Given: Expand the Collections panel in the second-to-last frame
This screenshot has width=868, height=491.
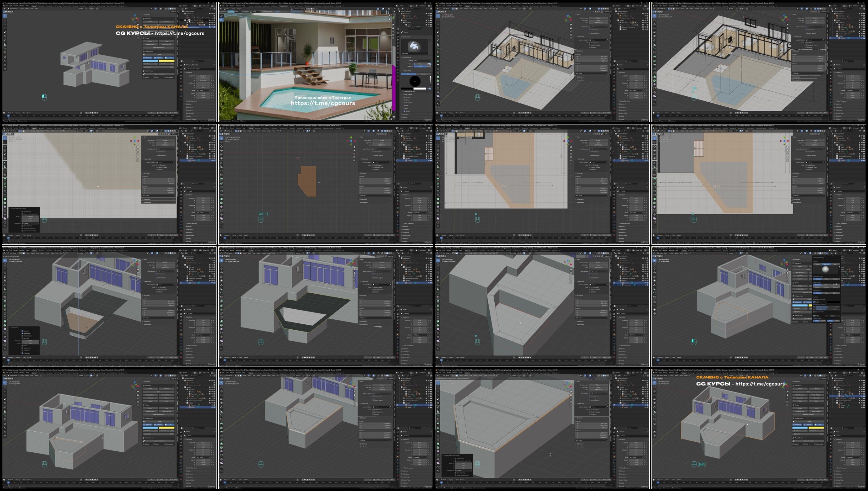Looking at the screenshot, I should (x=592, y=444).
